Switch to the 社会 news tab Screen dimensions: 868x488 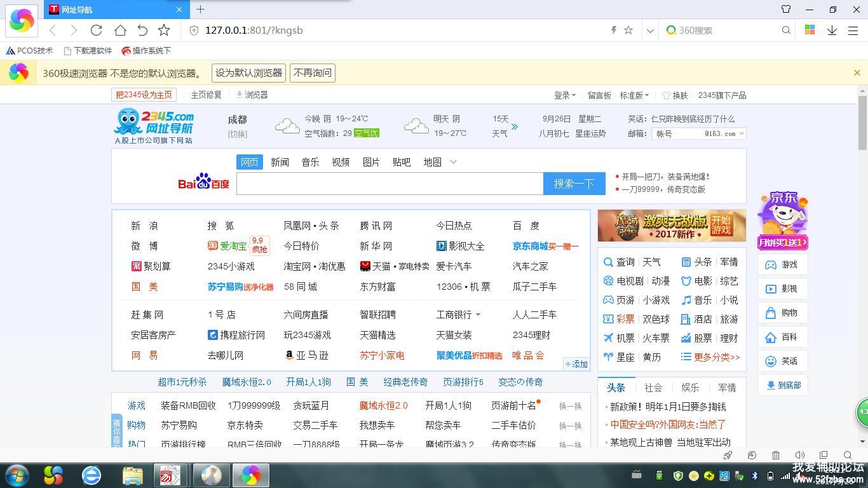(x=653, y=388)
